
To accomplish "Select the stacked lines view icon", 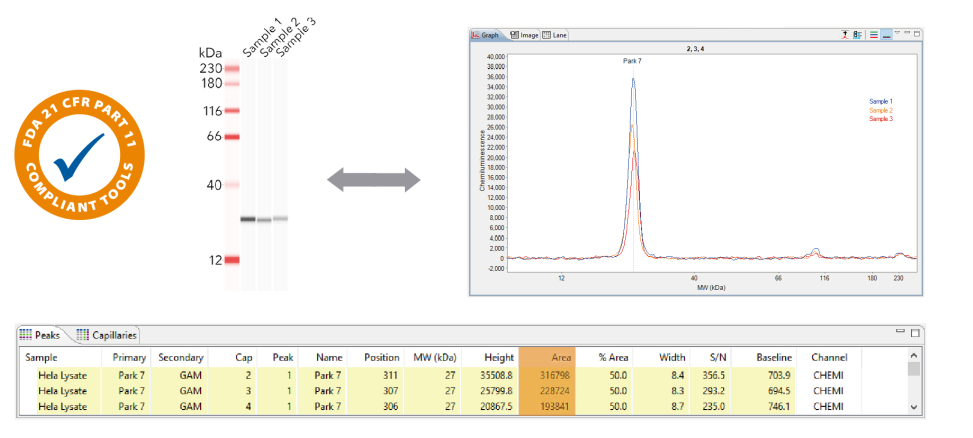I will (873, 34).
